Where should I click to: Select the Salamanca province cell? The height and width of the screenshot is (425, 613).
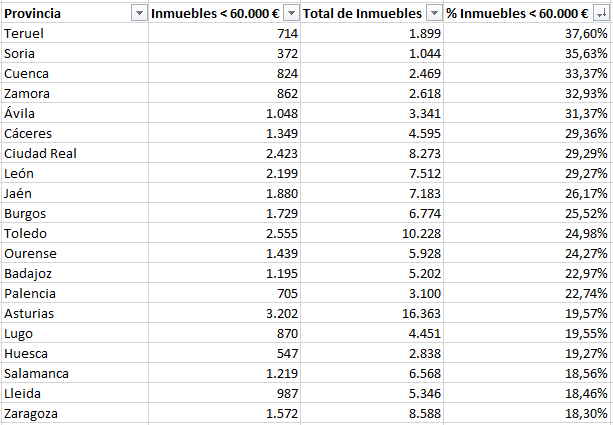[x=75, y=373]
